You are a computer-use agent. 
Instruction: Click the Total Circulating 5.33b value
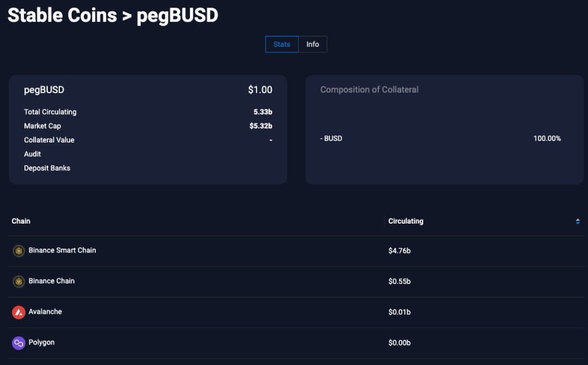click(x=263, y=112)
